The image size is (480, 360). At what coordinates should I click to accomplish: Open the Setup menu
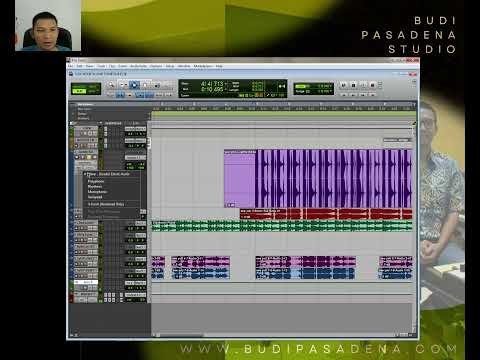coord(170,66)
